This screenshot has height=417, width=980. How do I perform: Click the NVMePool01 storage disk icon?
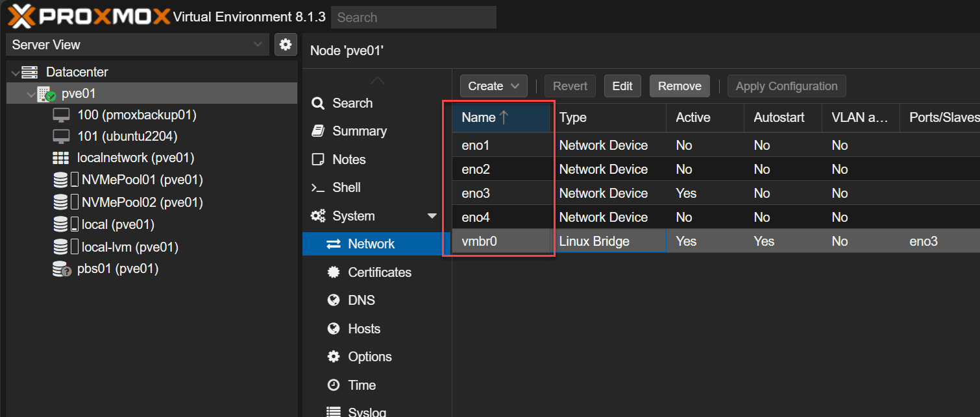60,180
